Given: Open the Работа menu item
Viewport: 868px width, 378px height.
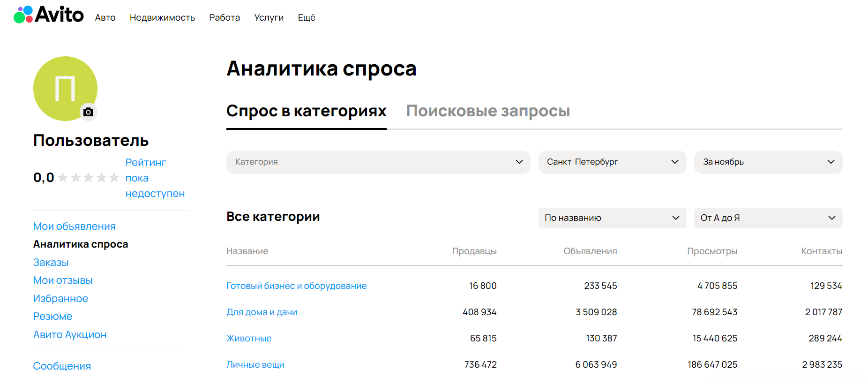Looking at the screenshot, I should 224,17.
